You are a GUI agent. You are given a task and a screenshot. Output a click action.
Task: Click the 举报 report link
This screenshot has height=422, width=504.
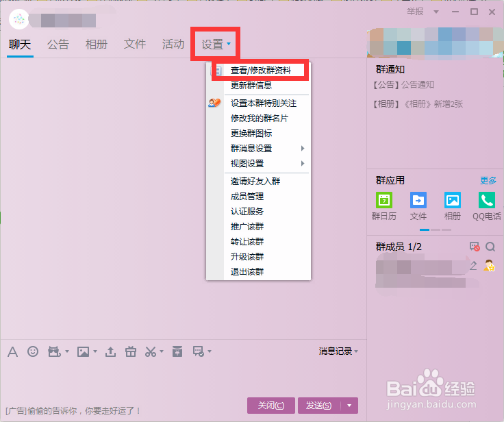click(415, 12)
